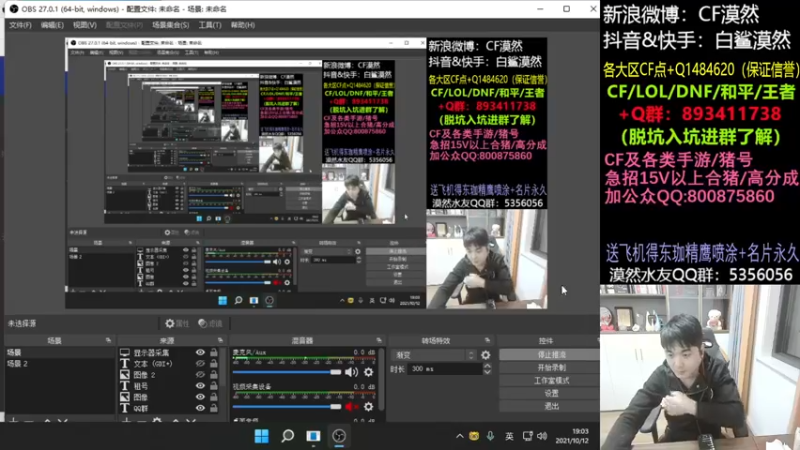
Task: Click the OBS logo in title bar
Action: tap(14, 9)
